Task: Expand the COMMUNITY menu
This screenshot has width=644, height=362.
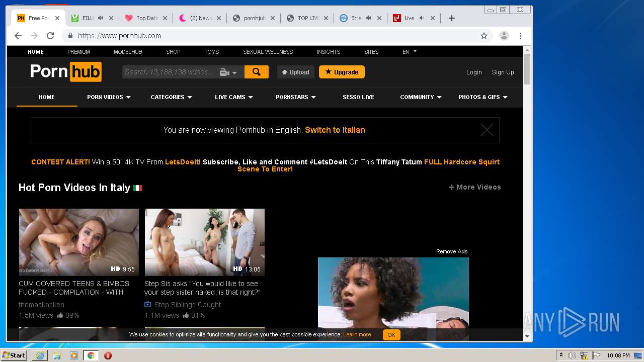Action: click(x=421, y=97)
